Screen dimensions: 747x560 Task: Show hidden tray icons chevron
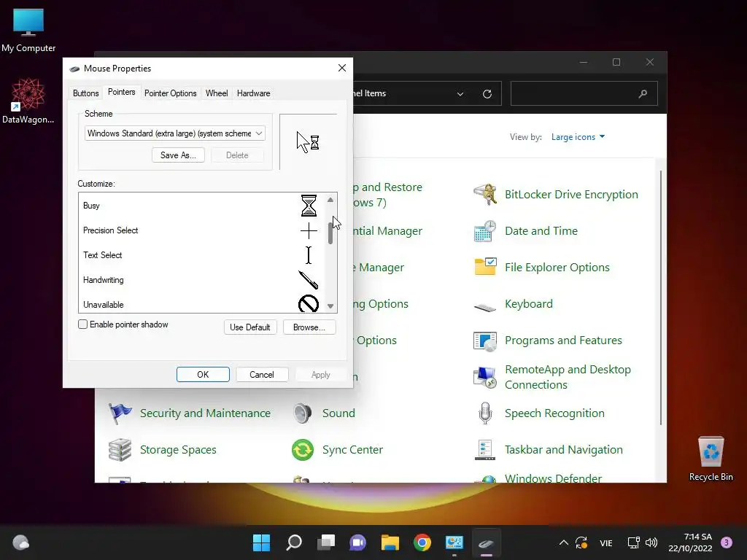[x=564, y=542]
